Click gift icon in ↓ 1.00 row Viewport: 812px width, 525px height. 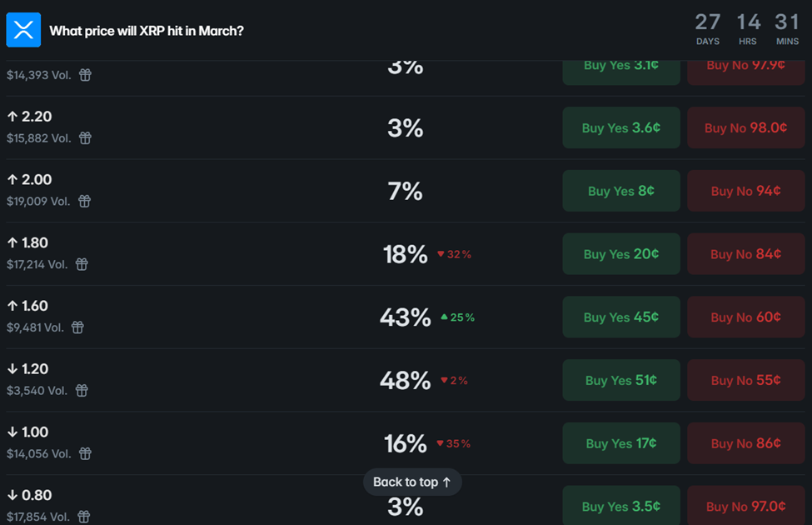pyautogui.click(x=84, y=453)
